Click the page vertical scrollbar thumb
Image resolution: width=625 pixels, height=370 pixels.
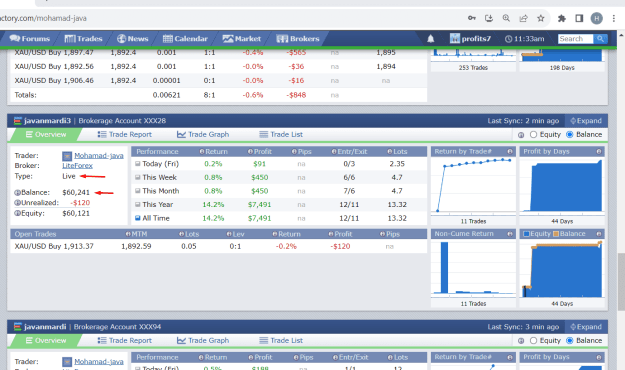coord(621,281)
